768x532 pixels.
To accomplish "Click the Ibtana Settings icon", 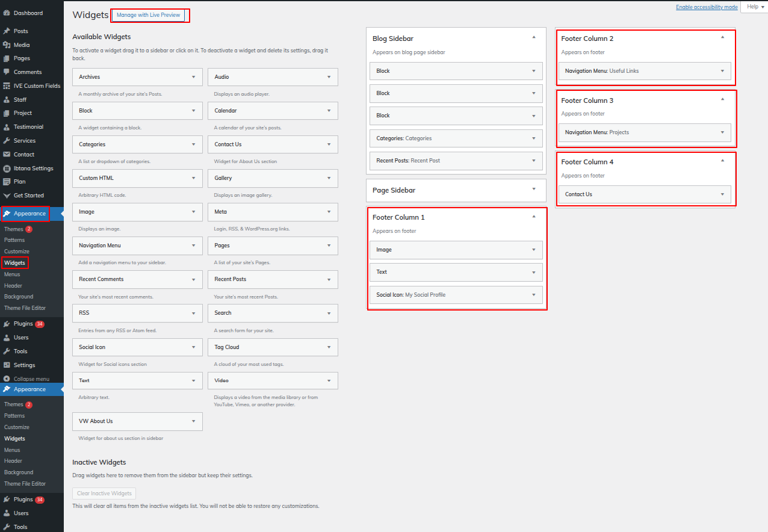I will [x=7, y=169].
